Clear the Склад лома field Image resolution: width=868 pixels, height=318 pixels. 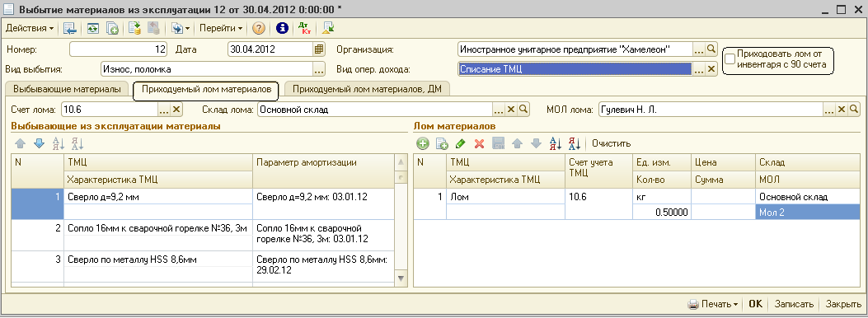click(x=511, y=110)
